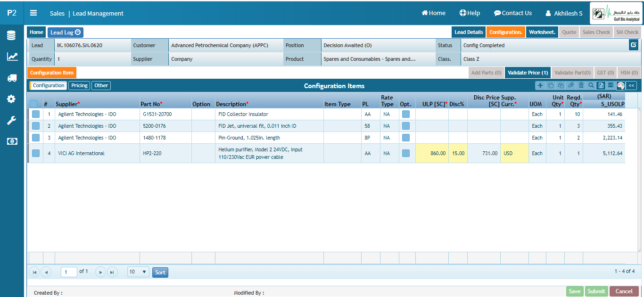Screen dimensions: 644x297
Task: Open Home link in top header
Action: click(434, 13)
